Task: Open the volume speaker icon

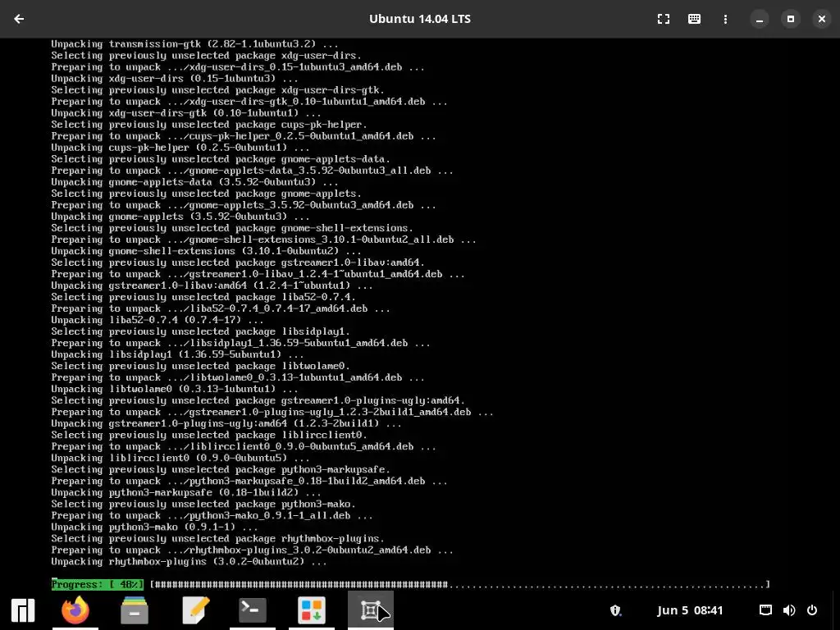Action: coord(789,610)
